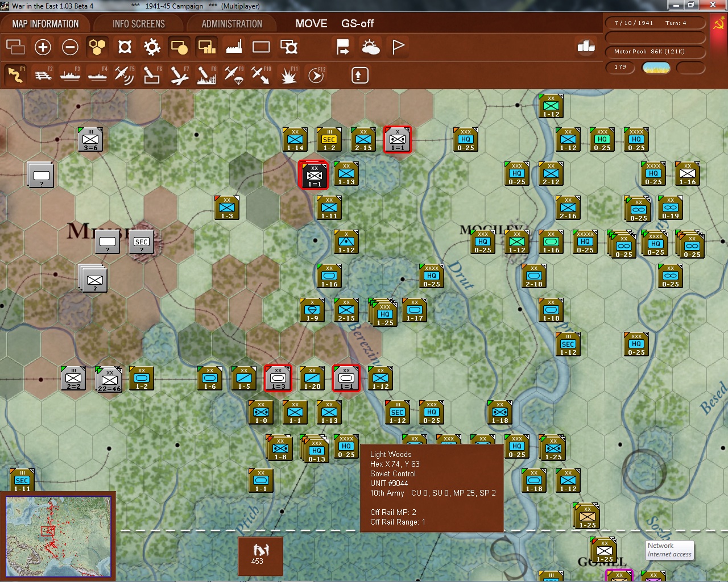The height and width of the screenshot is (582, 728).
Task: Toggle the factory display button
Action: tap(234, 47)
